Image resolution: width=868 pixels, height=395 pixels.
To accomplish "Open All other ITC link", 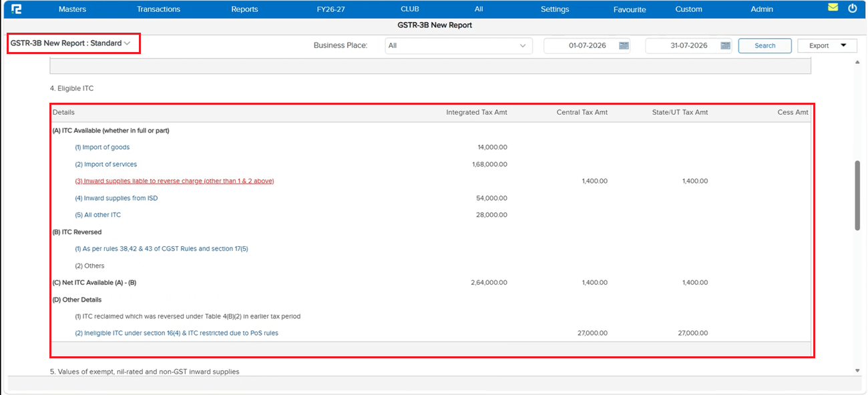I will click(98, 215).
